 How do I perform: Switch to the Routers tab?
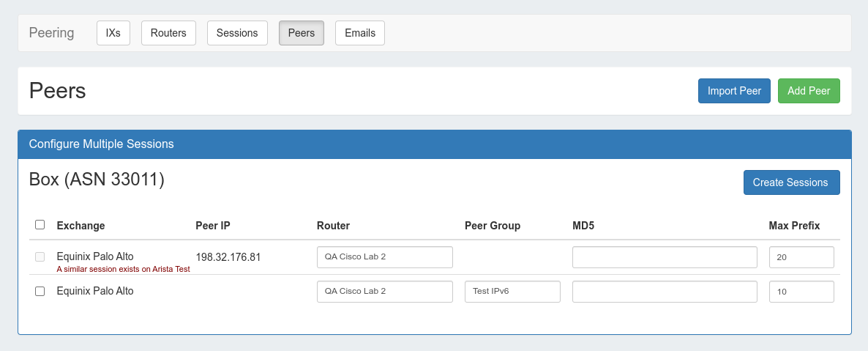click(x=168, y=33)
